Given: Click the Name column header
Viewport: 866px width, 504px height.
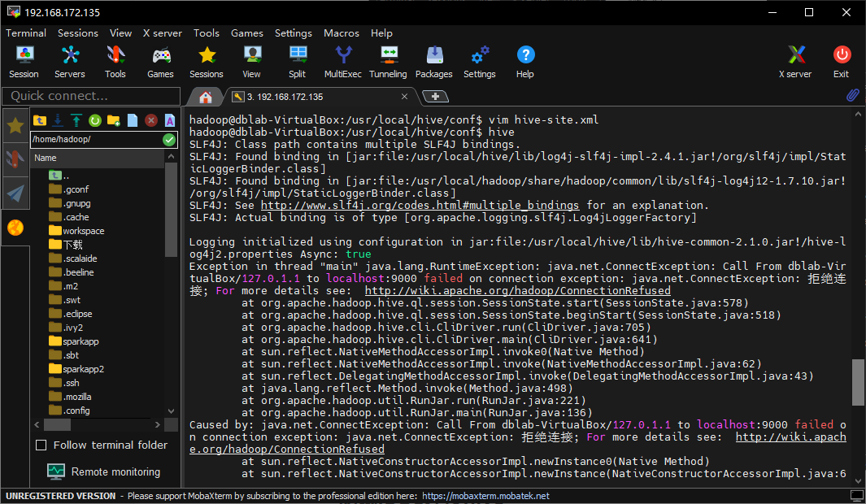Looking at the screenshot, I should click(x=98, y=158).
